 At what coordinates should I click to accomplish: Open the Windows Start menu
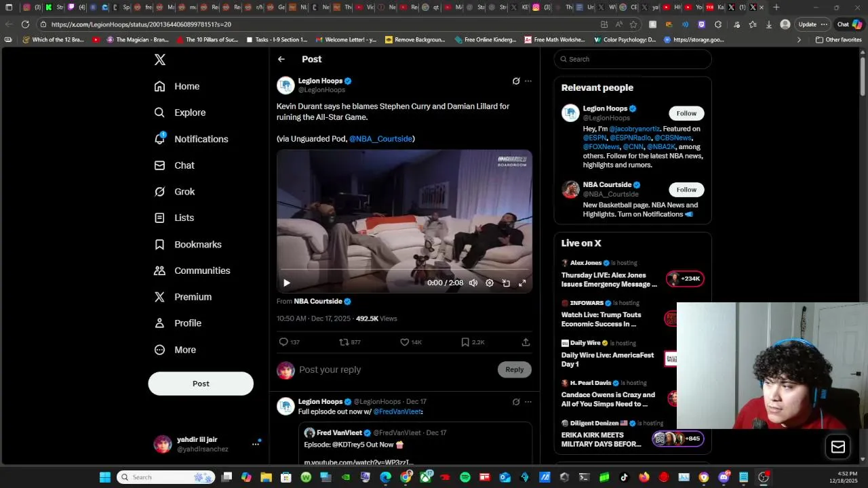pyautogui.click(x=105, y=477)
